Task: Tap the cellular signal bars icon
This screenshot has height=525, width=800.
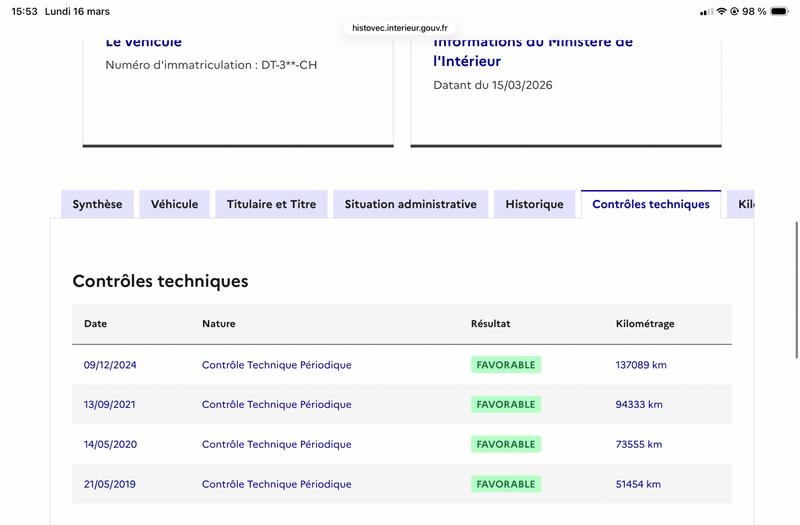Action: tap(707, 11)
